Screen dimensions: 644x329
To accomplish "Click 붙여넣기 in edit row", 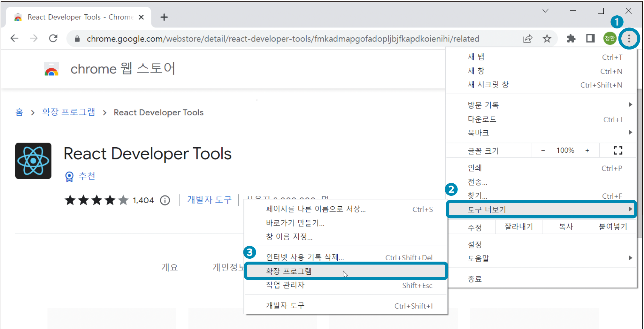I will [613, 227].
